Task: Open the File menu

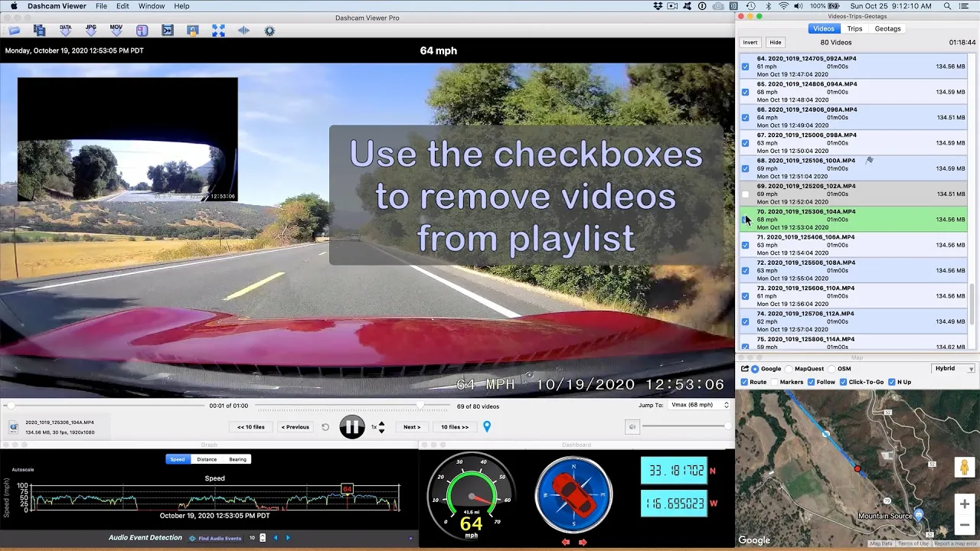Action: [x=101, y=6]
